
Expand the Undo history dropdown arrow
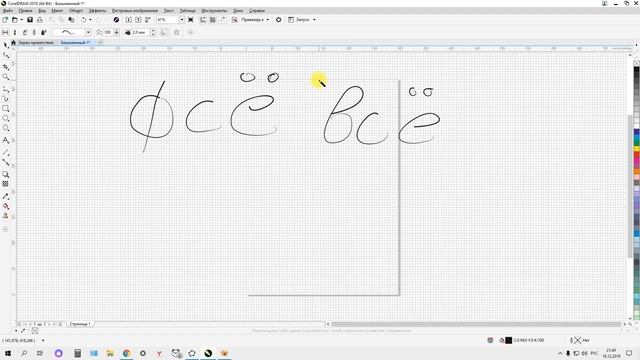click(x=90, y=20)
